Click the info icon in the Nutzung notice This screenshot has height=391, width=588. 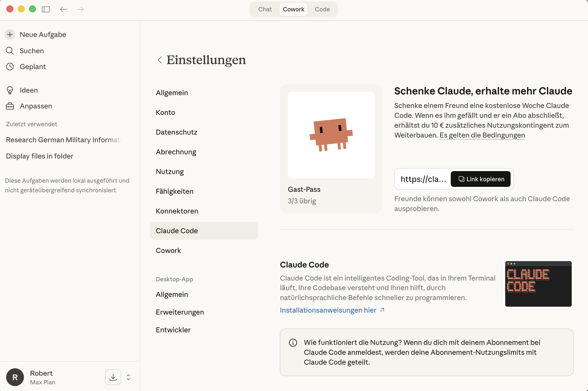(x=293, y=342)
